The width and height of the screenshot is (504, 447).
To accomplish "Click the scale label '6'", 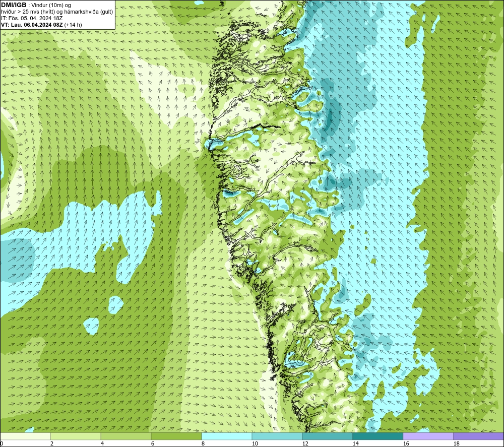I will click(x=153, y=444).
